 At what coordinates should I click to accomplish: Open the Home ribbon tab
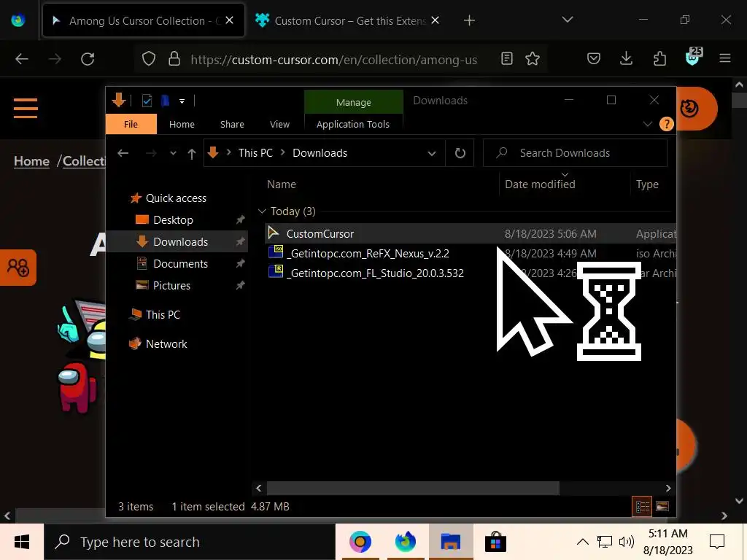pyautogui.click(x=182, y=124)
